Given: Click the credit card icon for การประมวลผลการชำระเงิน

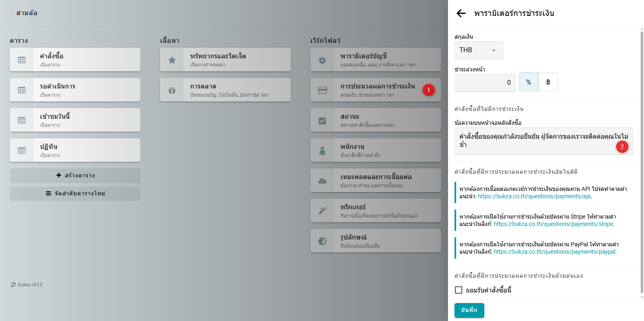Looking at the screenshot, I should point(322,90).
